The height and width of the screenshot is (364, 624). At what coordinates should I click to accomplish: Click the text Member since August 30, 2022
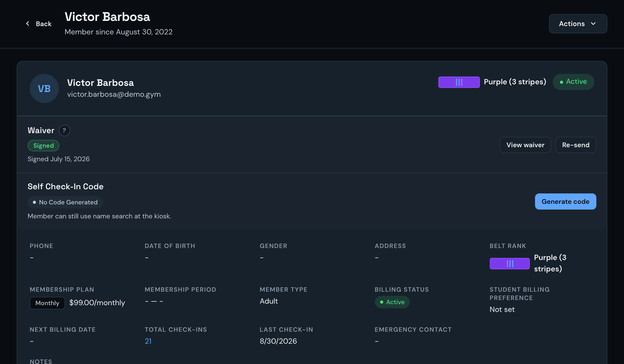(x=119, y=32)
